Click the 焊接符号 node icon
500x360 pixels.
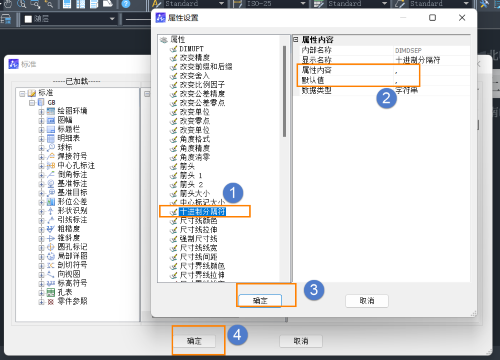(51, 156)
